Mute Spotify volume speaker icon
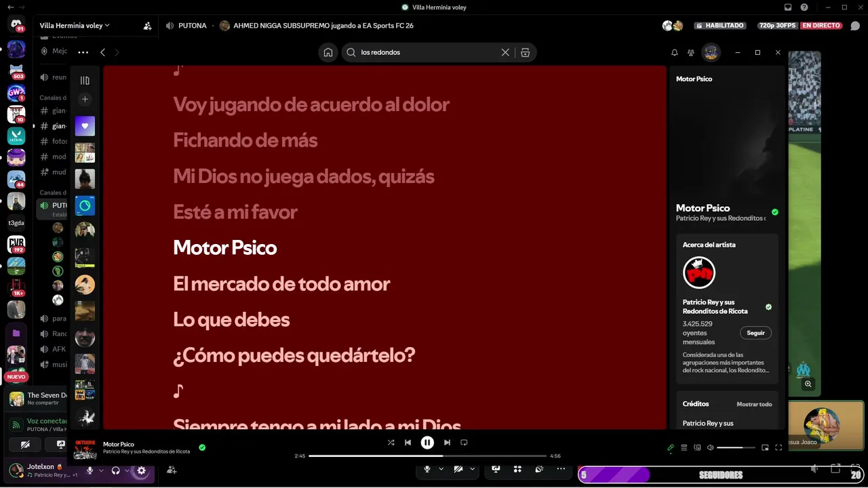 coord(710,447)
